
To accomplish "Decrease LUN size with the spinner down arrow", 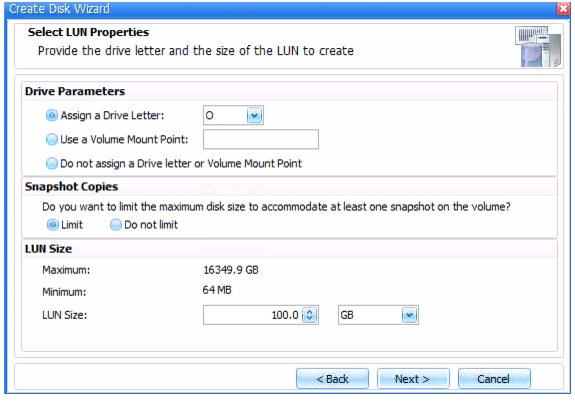I will (310, 319).
